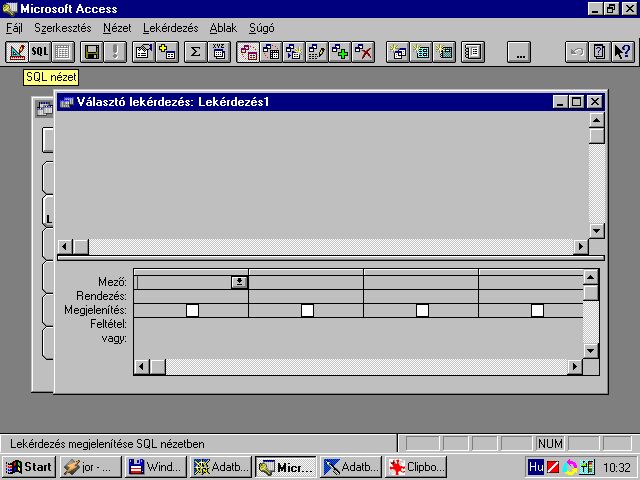Click up arrow of design grid scrollbar
The image size is (640, 480).
pos(591,278)
